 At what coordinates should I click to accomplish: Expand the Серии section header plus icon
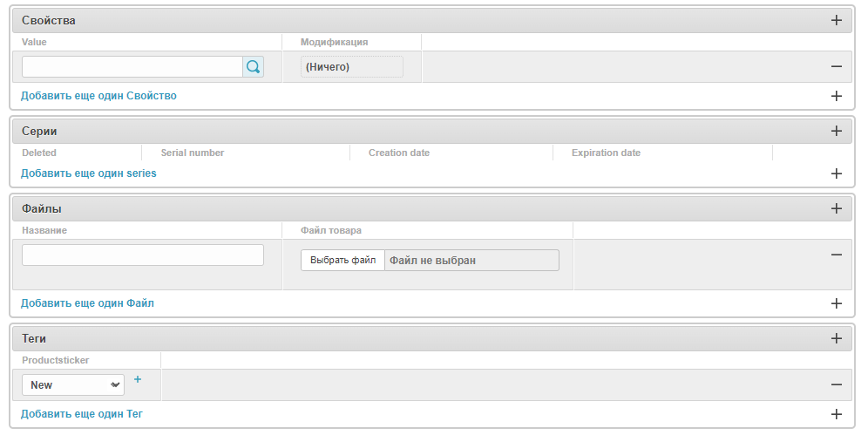837,131
